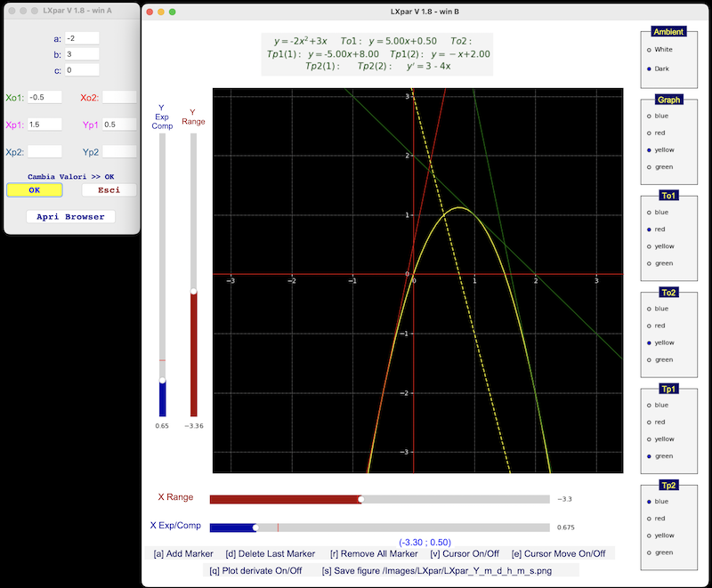712x588 pixels.
Task: Click the [r] Remove All Marker label
Action: tap(374, 554)
